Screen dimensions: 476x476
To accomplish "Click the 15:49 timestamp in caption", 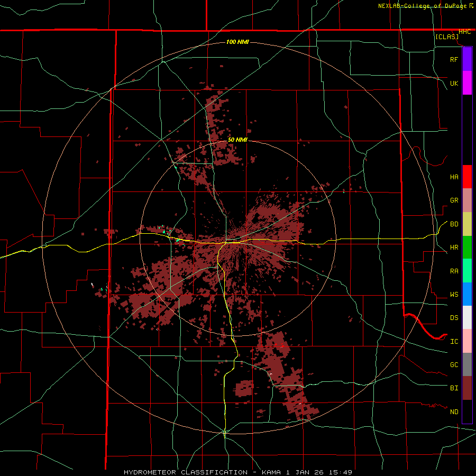I will 340,472.
